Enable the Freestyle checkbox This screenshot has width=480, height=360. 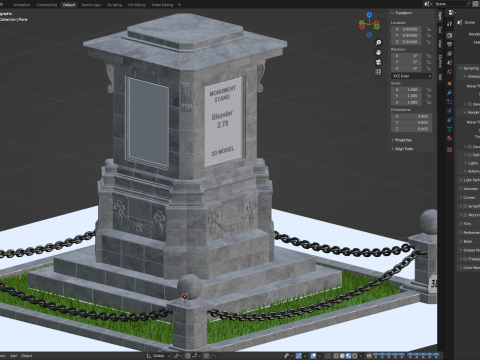pyautogui.click(x=465, y=259)
